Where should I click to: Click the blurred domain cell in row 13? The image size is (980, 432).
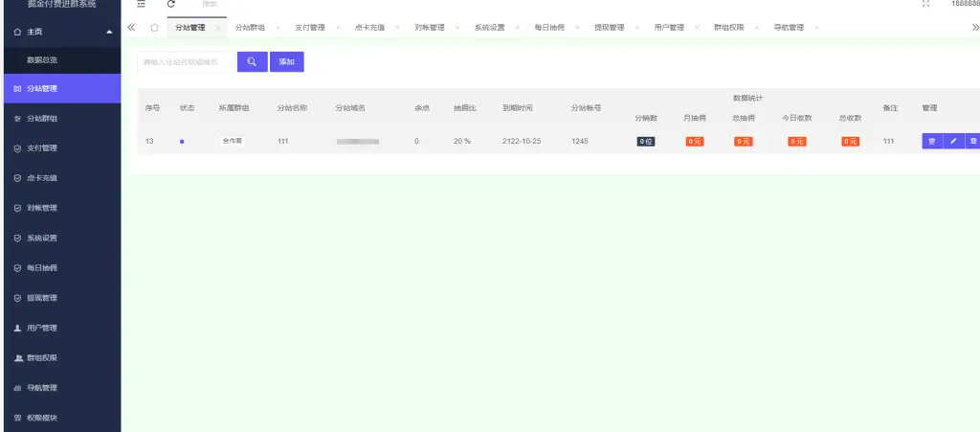358,142
